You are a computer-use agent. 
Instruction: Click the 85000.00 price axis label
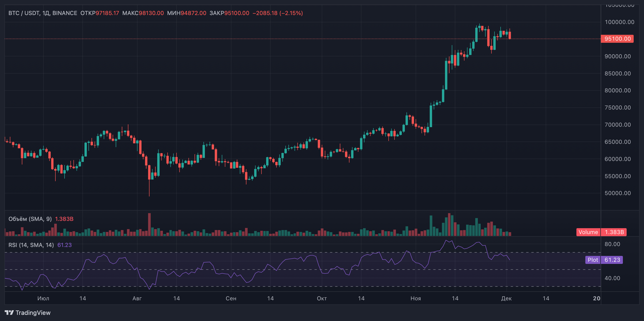click(617, 73)
